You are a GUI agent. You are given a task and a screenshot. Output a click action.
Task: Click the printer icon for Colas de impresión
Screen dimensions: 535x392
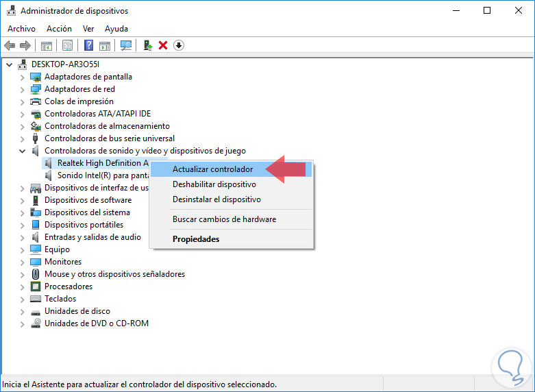pyautogui.click(x=36, y=101)
